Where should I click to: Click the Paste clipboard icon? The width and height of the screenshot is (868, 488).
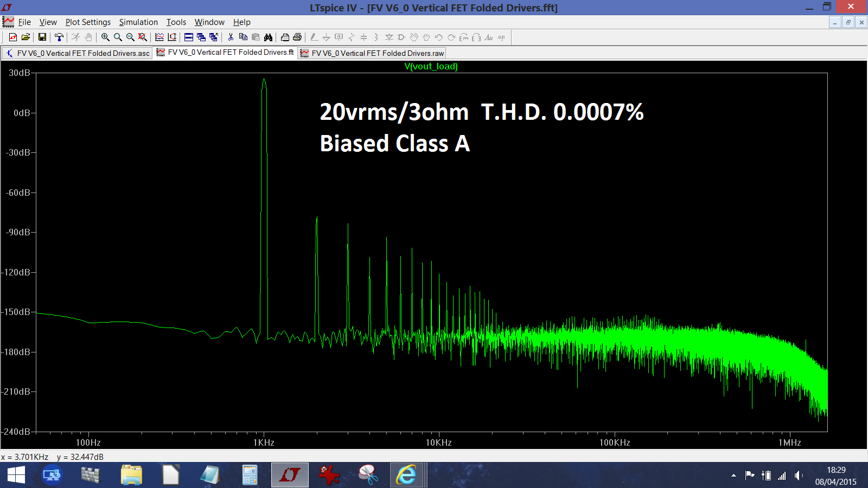click(x=256, y=37)
